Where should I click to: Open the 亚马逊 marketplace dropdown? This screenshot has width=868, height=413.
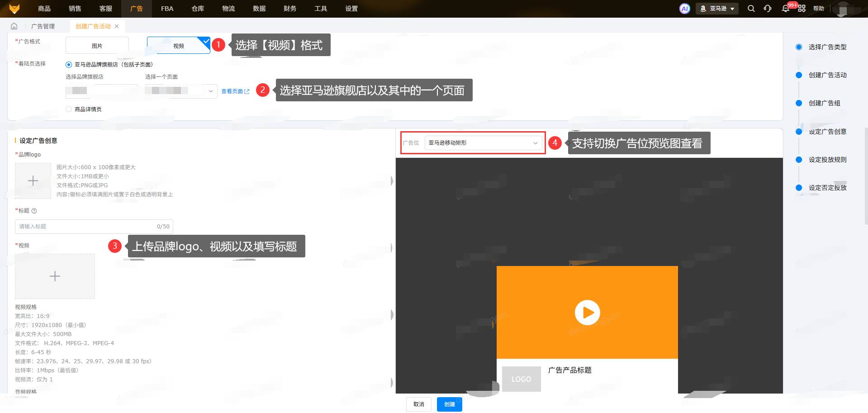[x=717, y=9]
